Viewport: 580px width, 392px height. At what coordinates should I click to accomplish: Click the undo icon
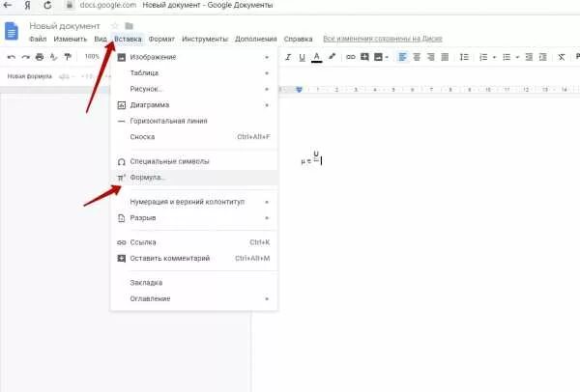(x=12, y=57)
